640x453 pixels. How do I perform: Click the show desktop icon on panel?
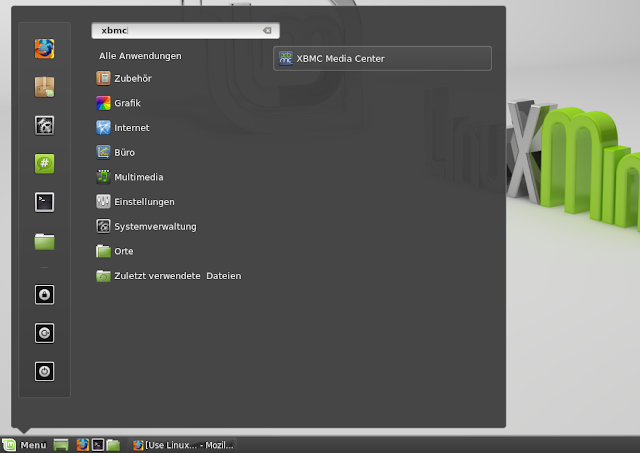pos(61,445)
